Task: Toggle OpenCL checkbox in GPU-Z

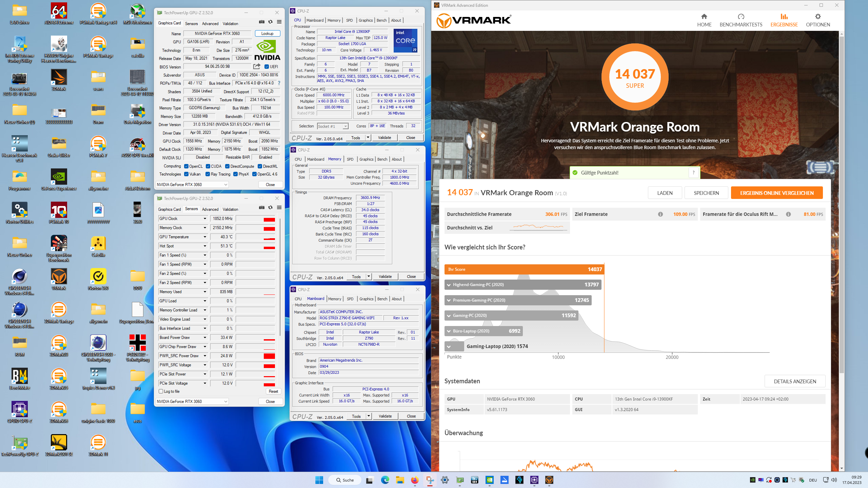Action: 186,166
